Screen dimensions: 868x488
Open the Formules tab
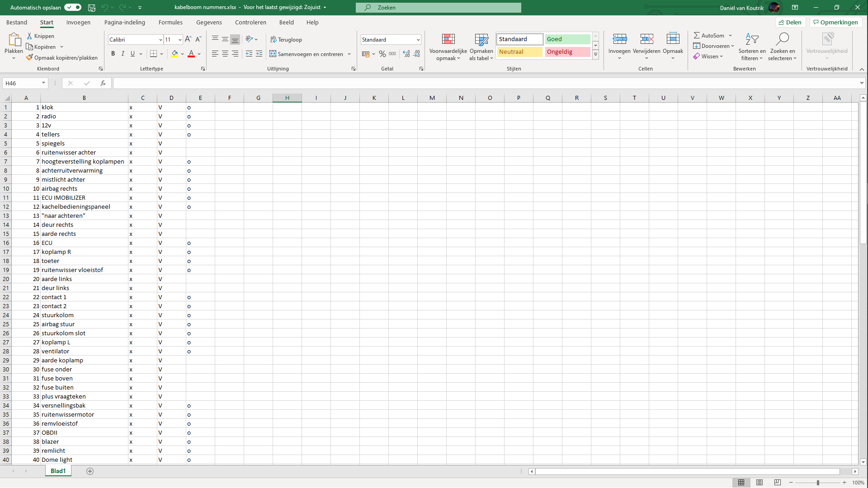(x=170, y=22)
